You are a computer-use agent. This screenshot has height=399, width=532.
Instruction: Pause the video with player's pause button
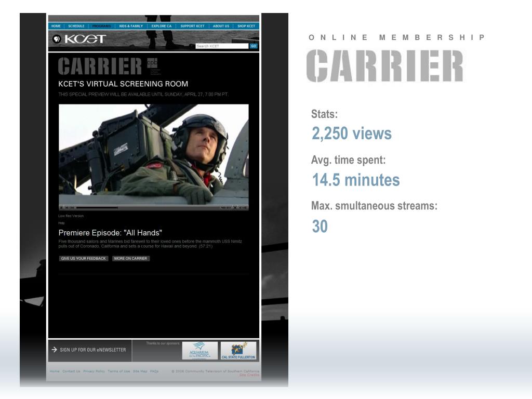[x=61, y=208]
